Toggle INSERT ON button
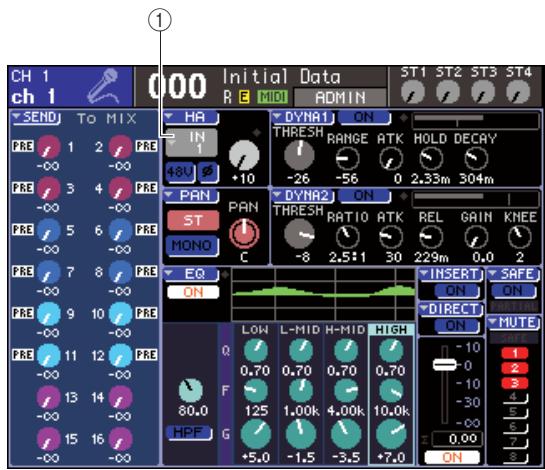The width and height of the screenshot is (545, 470). click(456, 290)
